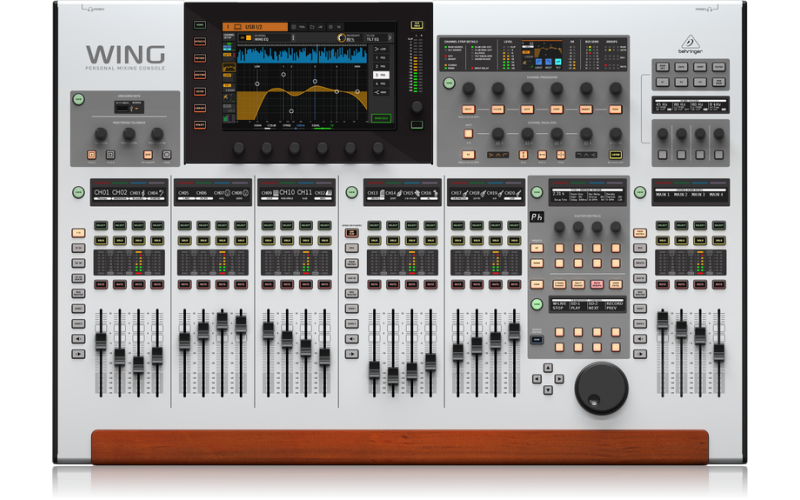Open the WING EQ model menu dots
This screenshot has width=800, height=500.
tap(293, 38)
